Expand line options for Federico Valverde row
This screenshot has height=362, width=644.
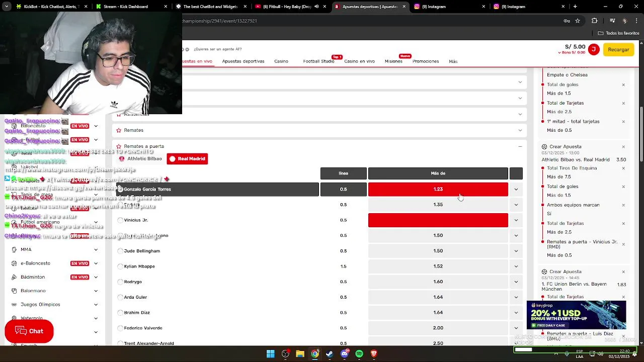[516, 328]
